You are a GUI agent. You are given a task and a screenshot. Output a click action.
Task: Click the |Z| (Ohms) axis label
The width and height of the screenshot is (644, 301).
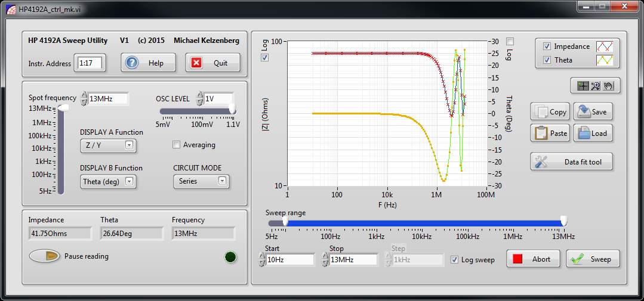265,114
